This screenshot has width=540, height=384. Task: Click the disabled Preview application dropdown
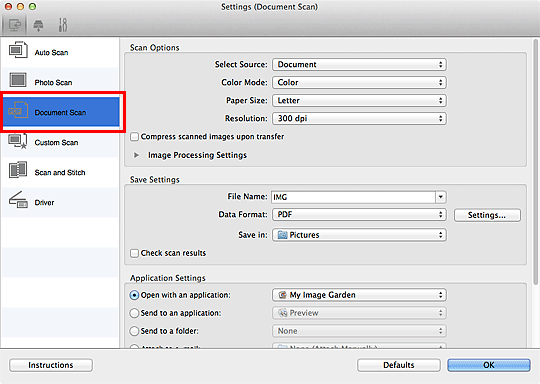click(359, 313)
